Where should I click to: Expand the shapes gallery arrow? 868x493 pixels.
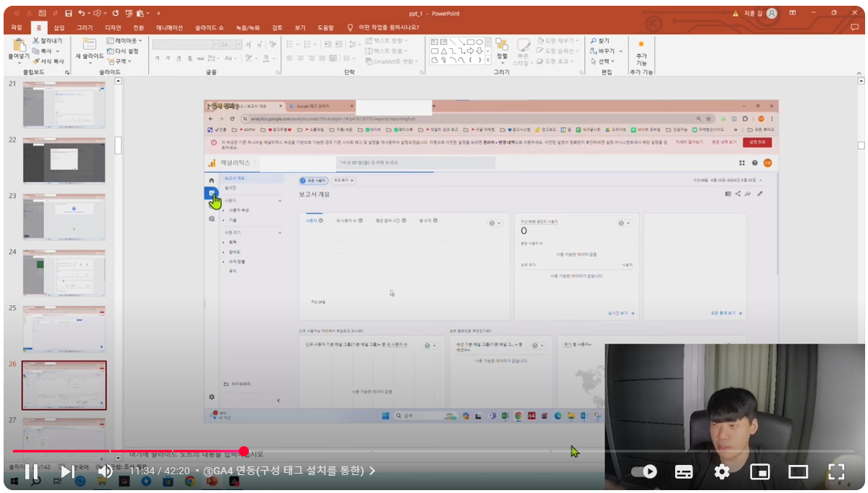click(x=488, y=61)
